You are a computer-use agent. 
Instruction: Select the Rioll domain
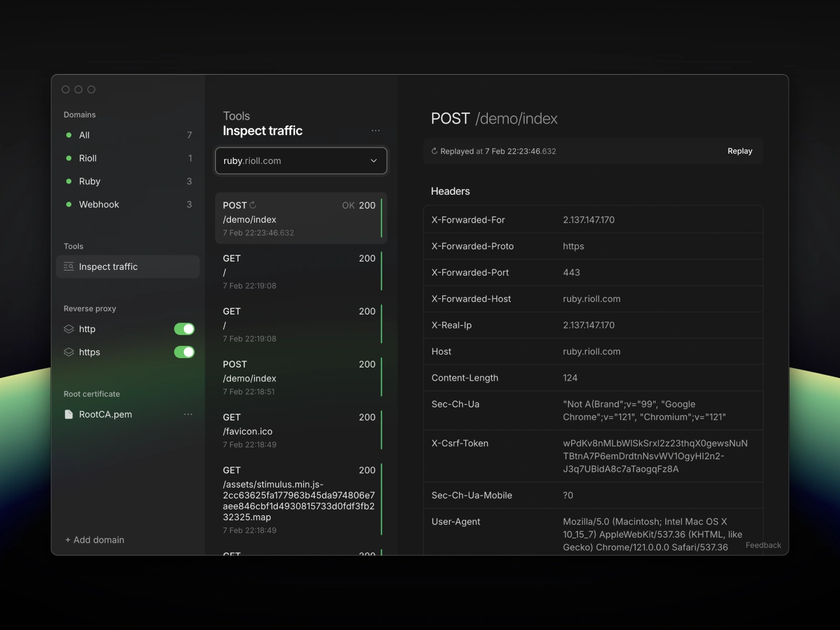pyautogui.click(x=128, y=158)
